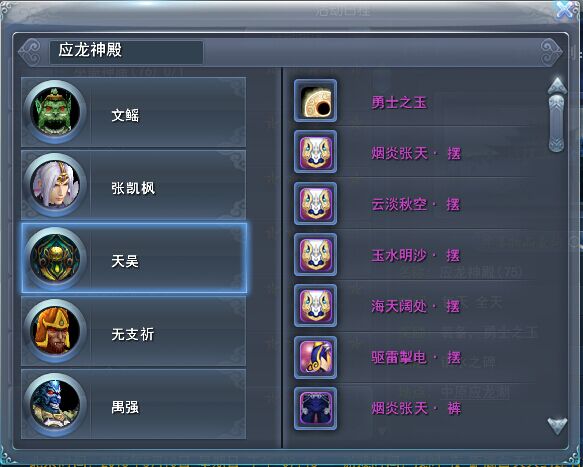This screenshot has height=467, width=583.
Task: Click the 文鳐 boss portrait icon
Action: click(x=55, y=112)
